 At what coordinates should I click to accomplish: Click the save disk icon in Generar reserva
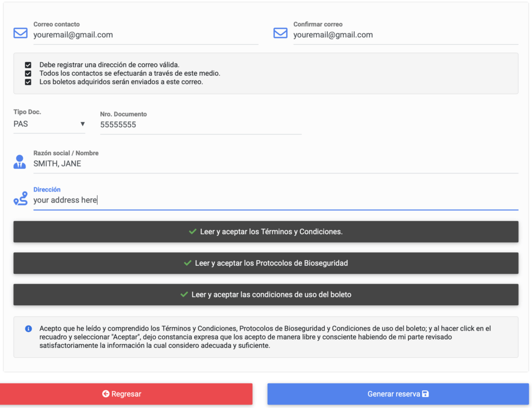click(x=425, y=394)
